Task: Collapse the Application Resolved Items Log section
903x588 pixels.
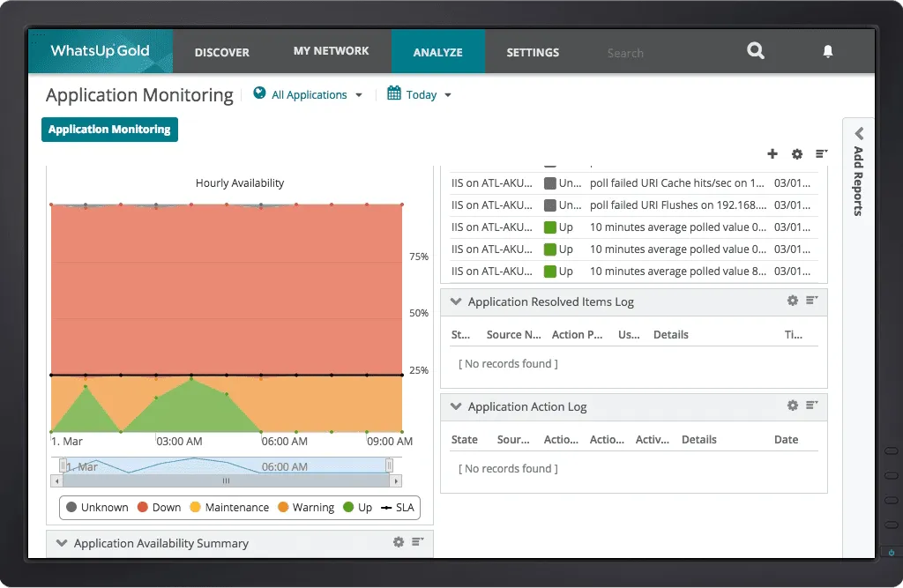Action: pos(456,301)
